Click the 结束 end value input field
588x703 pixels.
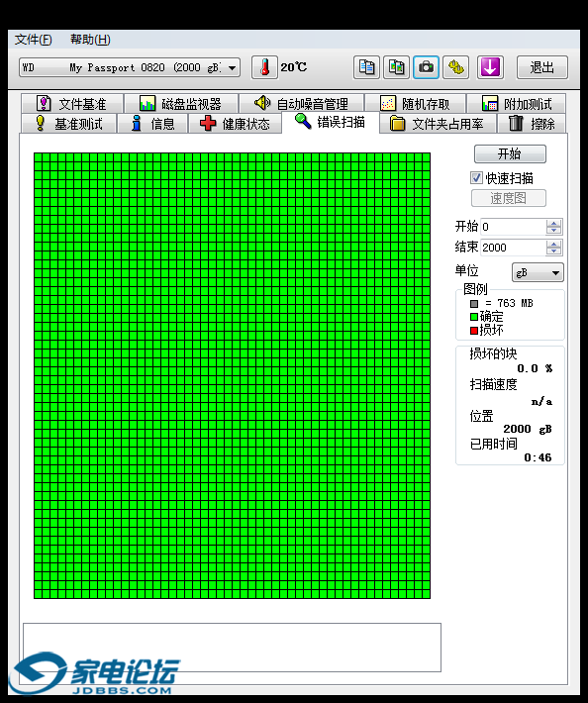pos(513,248)
